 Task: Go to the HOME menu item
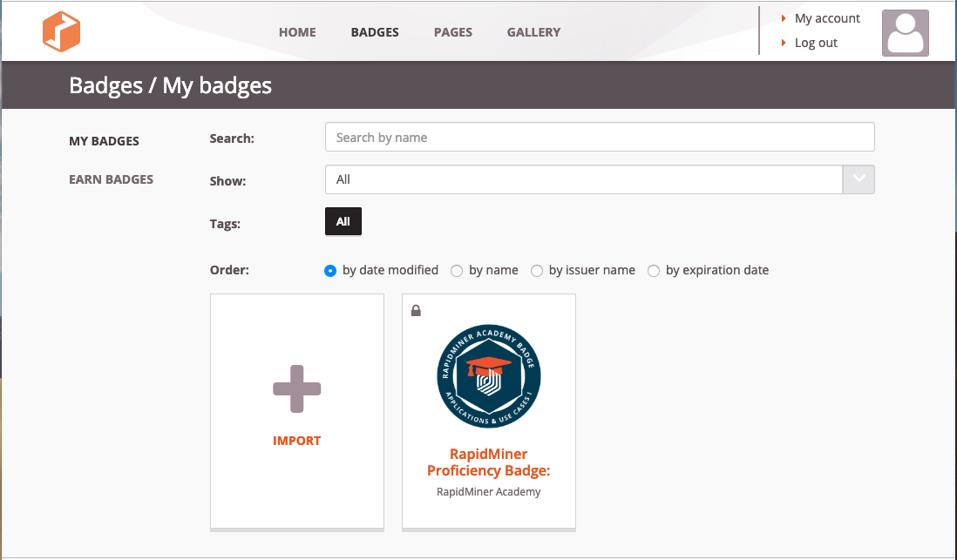point(297,32)
